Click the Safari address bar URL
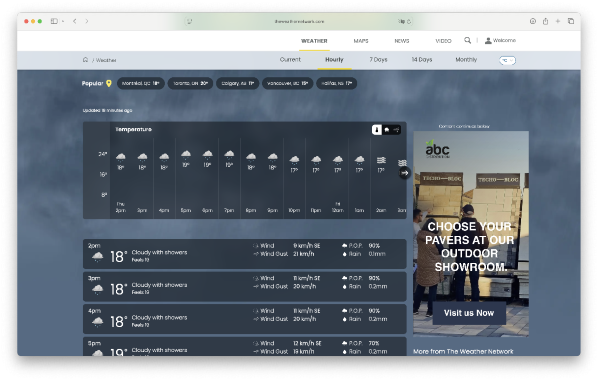This screenshot has height=381, width=600. pyautogui.click(x=299, y=22)
